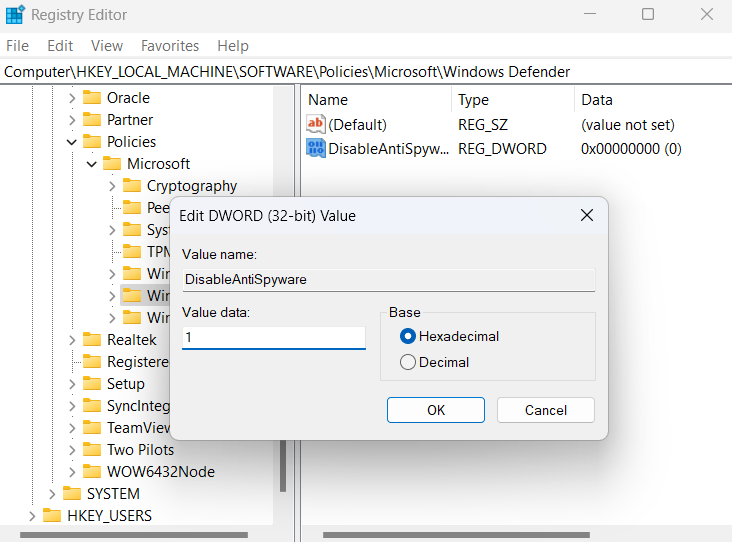Open the Edit menu

coord(60,46)
